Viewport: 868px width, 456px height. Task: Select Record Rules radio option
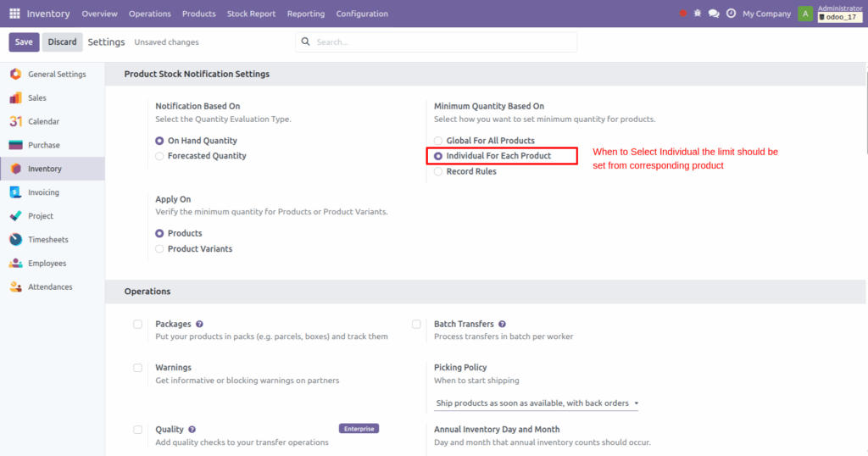click(x=438, y=171)
